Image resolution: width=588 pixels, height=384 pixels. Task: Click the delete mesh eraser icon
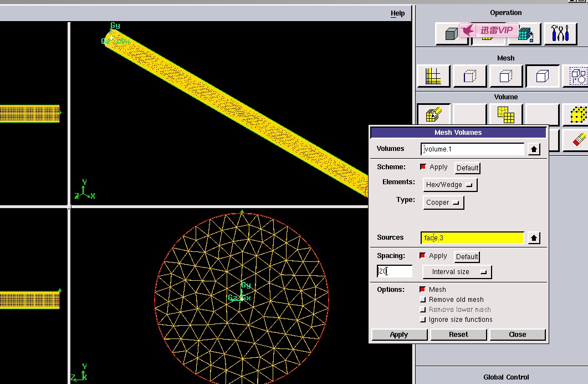578,139
